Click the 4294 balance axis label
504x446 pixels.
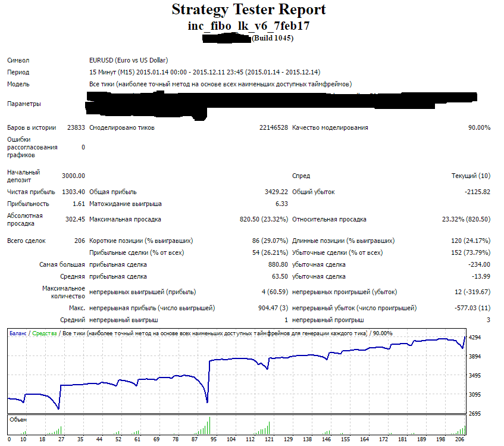pos(475,337)
